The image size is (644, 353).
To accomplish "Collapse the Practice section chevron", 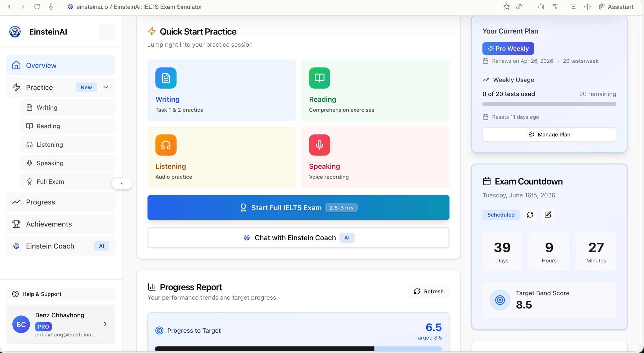I will [x=106, y=87].
